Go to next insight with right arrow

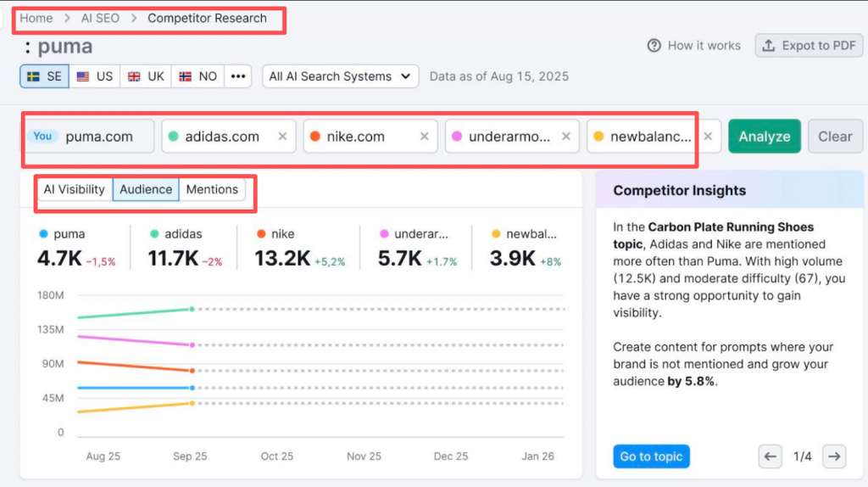pyautogui.click(x=834, y=457)
